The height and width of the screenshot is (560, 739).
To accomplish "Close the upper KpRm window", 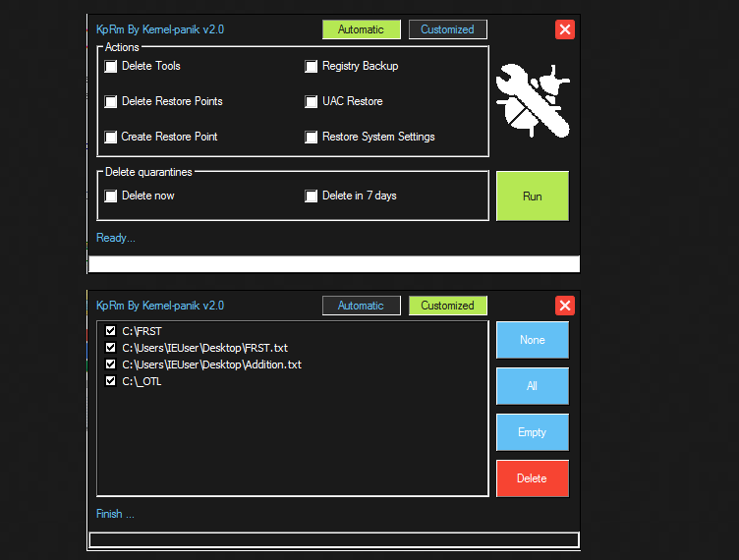I will [565, 29].
